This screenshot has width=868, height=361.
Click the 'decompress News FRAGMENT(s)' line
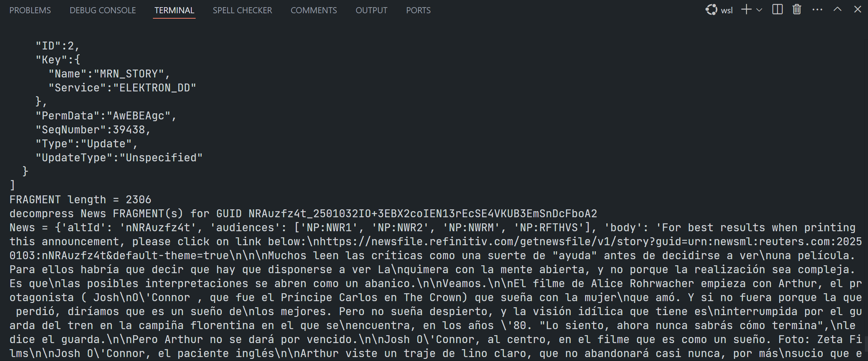click(x=303, y=214)
